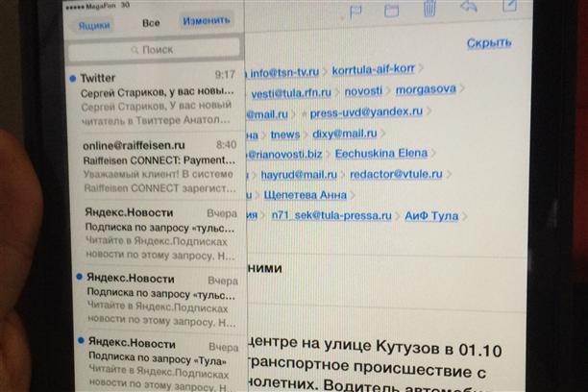This screenshot has width=588, height=392.
Task: Tap the move-to-folder icon
Action: point(391,10)
